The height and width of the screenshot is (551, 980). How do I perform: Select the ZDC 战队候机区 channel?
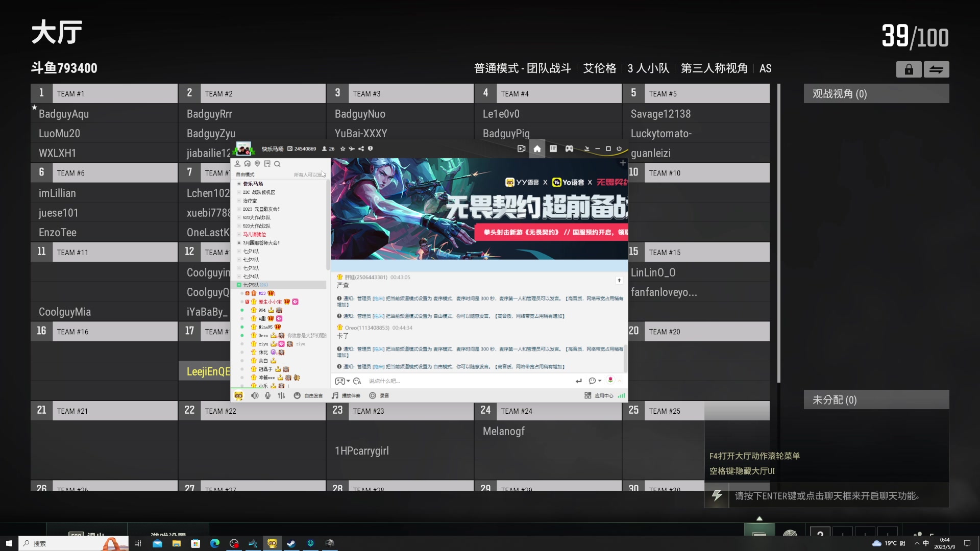[x=259, y=192]
